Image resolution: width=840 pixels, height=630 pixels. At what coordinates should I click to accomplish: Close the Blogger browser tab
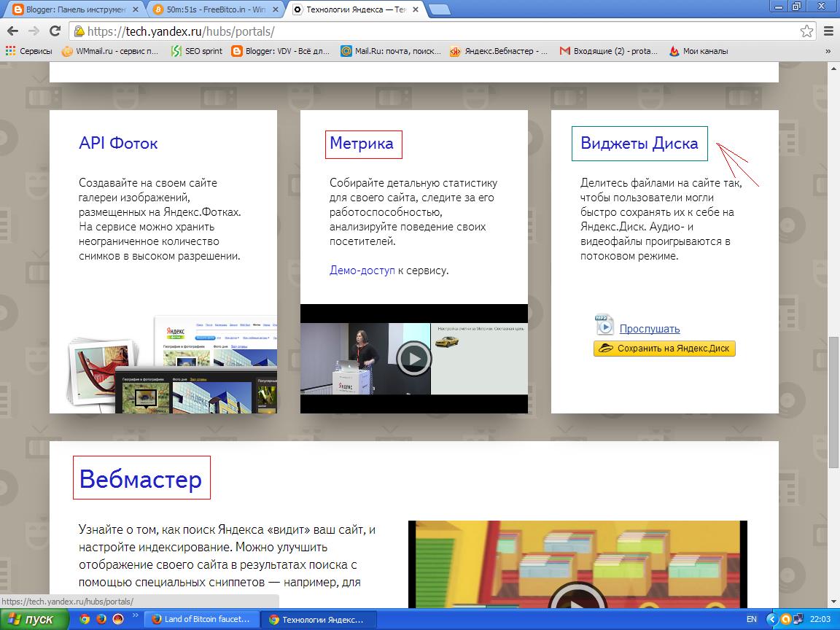[x=135, y=9]
